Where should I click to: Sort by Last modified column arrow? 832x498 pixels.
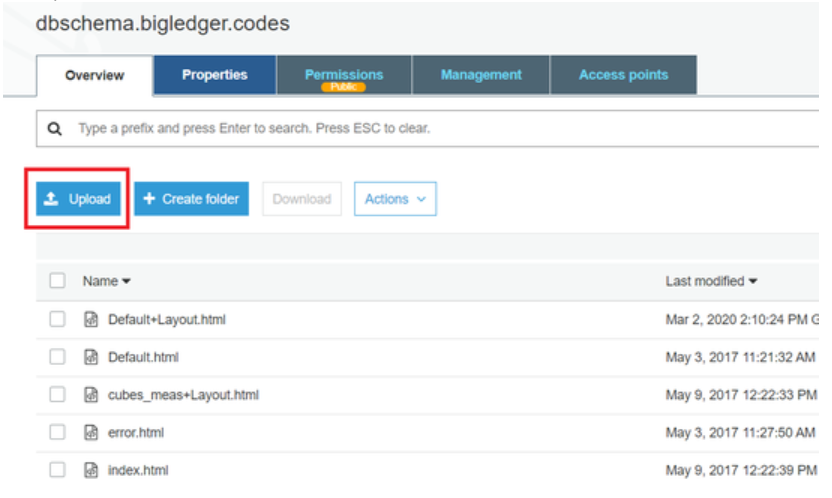point(753,281)
